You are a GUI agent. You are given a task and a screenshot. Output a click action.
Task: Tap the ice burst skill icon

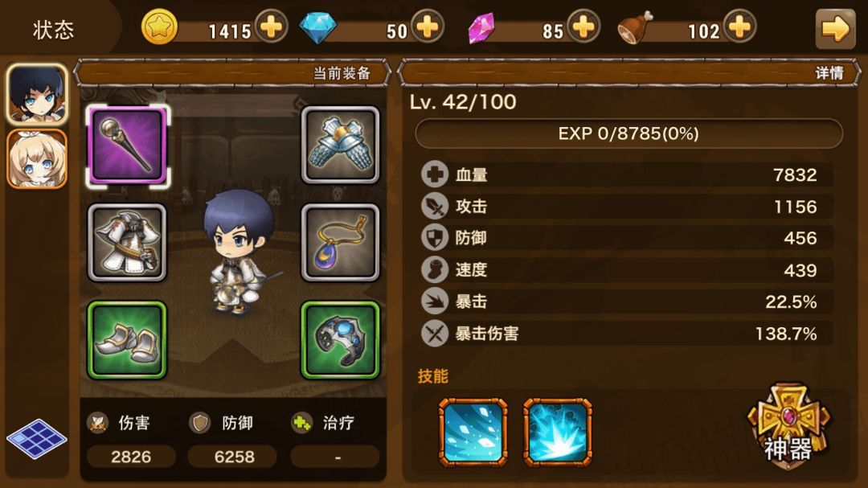coord(558,432)
